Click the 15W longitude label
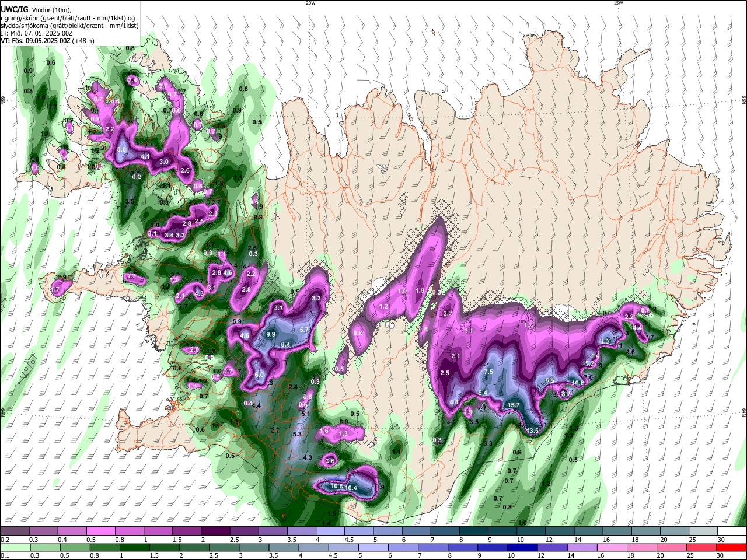This screenshot has width=747, height=560. [618, 3]
